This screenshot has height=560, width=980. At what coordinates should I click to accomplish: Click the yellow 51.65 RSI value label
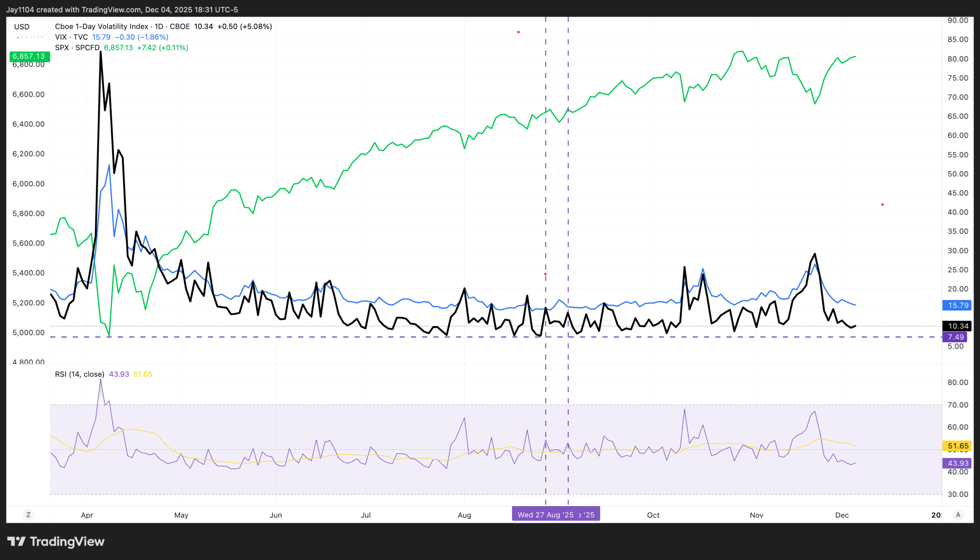click(957, 446)
